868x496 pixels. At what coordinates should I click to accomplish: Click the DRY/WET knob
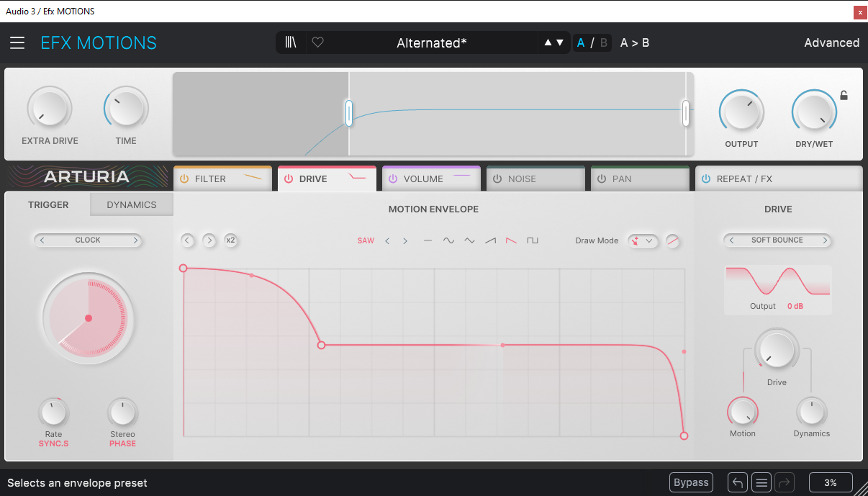(814, 112)
